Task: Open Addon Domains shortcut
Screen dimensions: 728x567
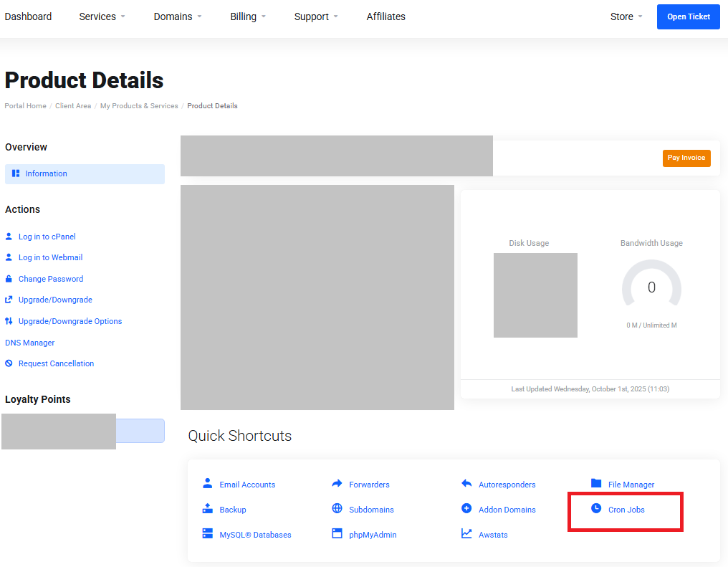Action: coord(507,510)
